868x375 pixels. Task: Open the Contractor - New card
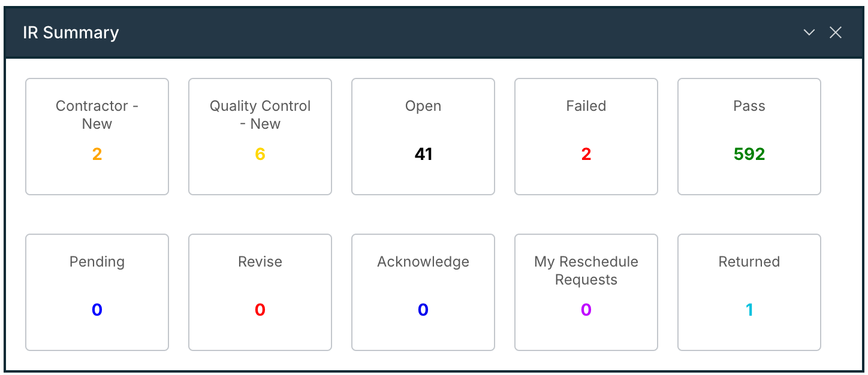97,137
